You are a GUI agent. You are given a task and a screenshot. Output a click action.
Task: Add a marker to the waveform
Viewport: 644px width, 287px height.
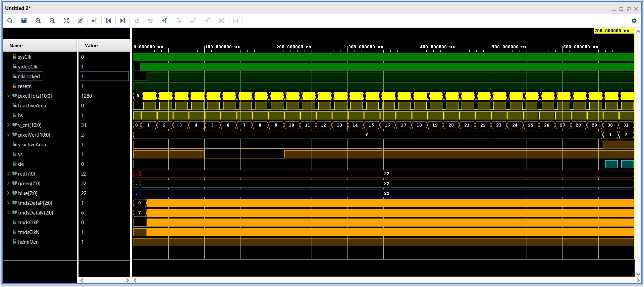click(165, 21)
